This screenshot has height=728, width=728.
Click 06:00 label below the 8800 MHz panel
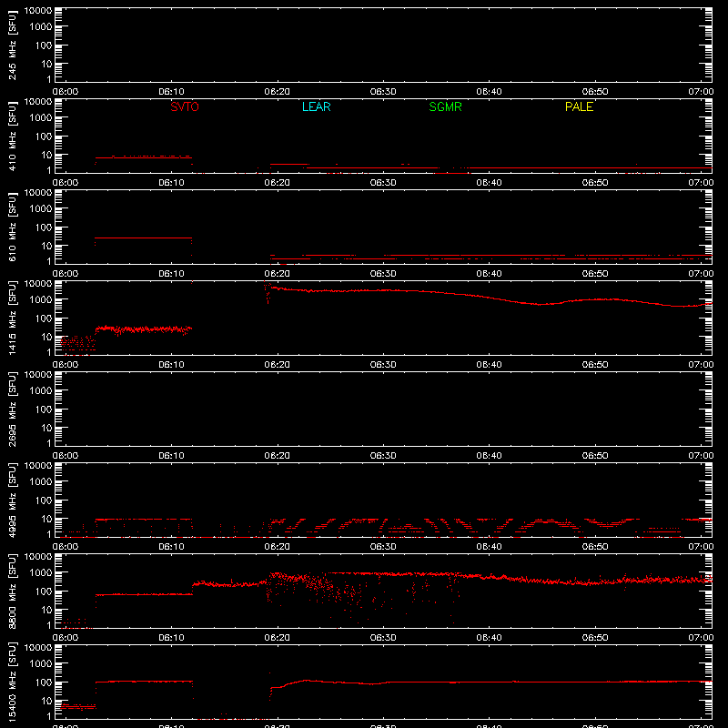point(65,638)
